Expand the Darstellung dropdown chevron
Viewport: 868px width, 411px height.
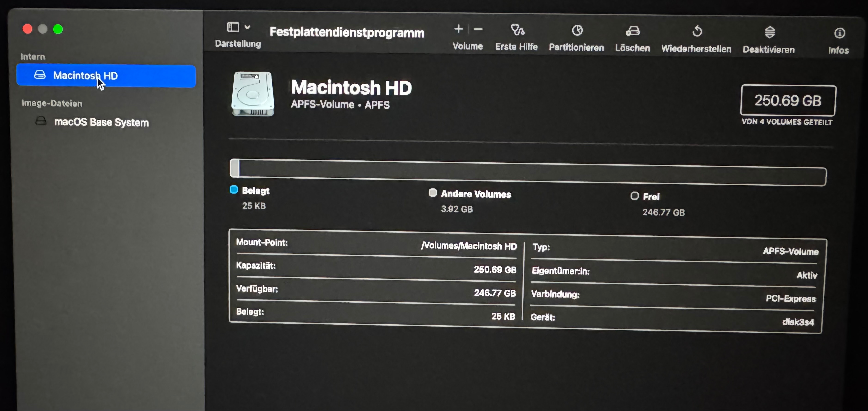[247, 27]
